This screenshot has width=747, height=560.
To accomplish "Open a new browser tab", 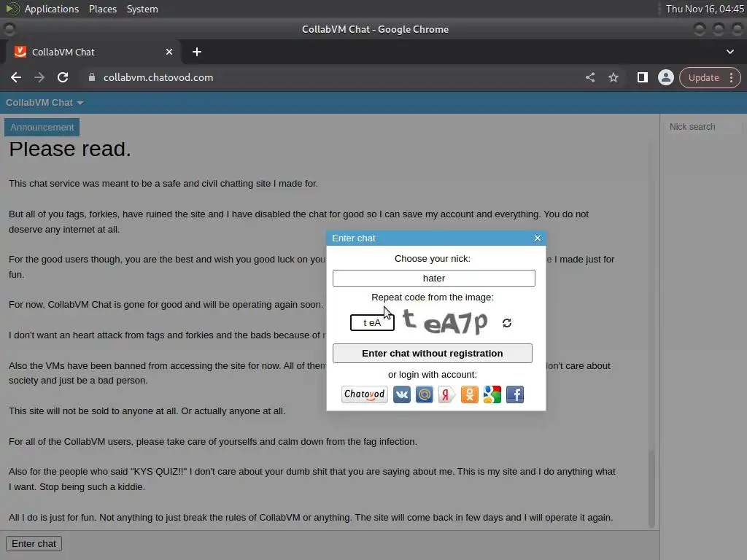I will coord(197,52).
